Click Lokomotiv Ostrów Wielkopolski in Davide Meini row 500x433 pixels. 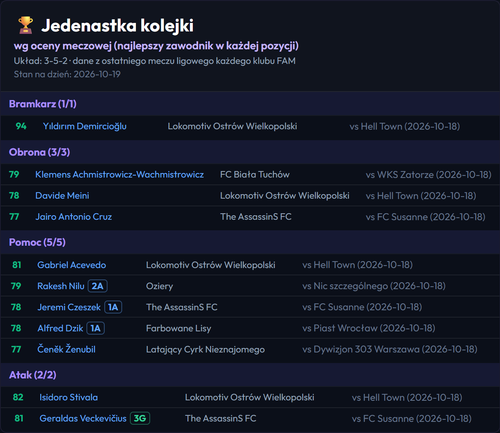pos(285,196)
